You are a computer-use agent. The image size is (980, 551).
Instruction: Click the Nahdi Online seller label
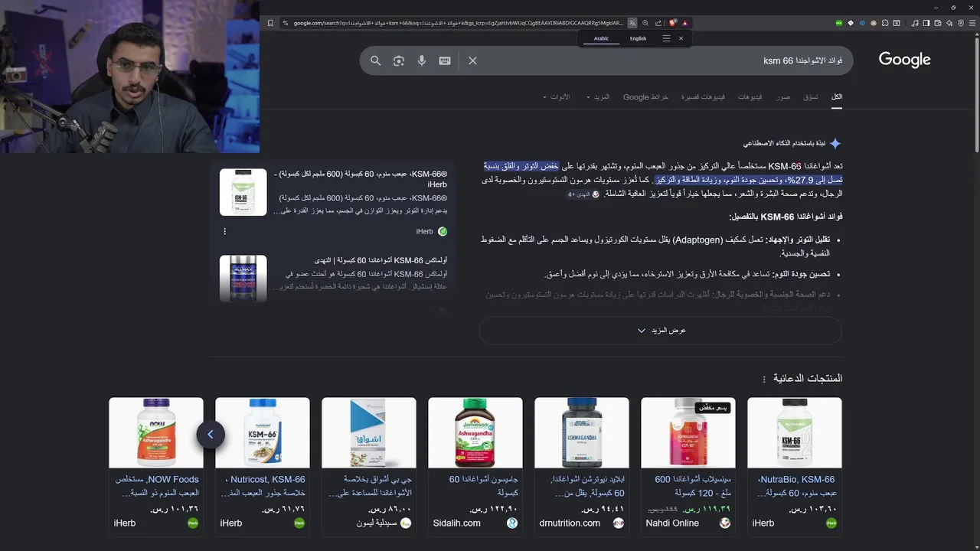click(672, 523)
